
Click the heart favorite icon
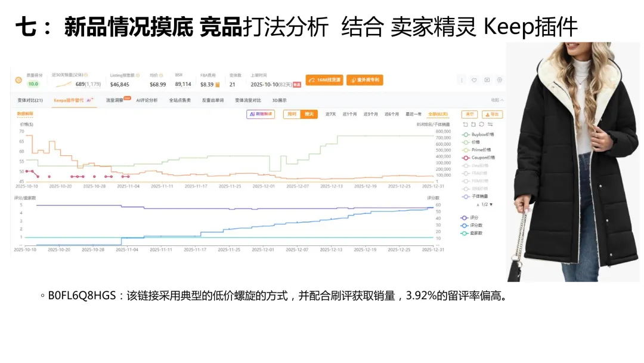[x=474, y=80]
